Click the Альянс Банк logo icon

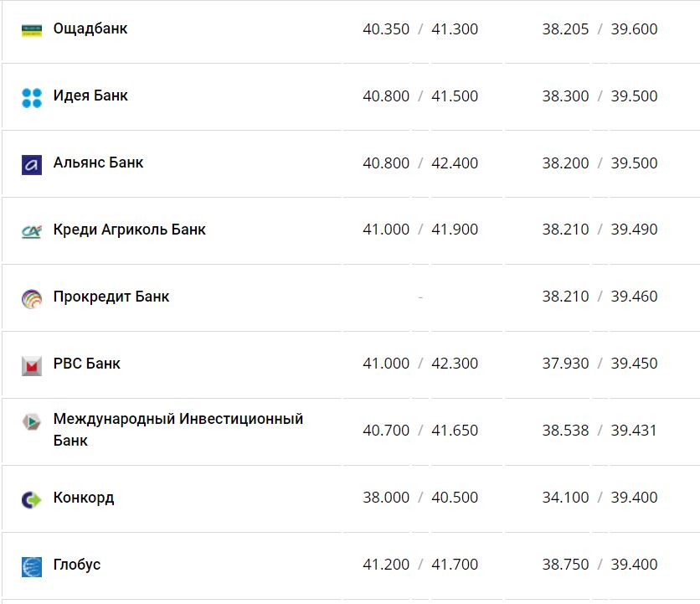32,164
